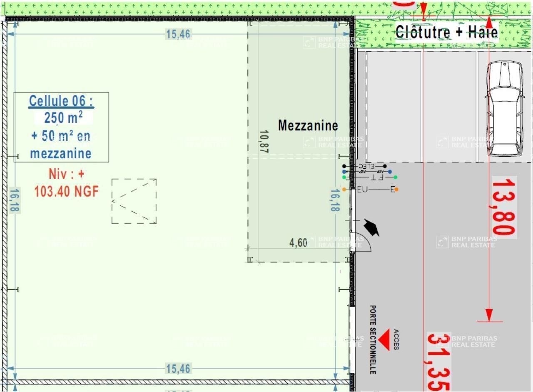The image size is (533, 392).
Task: Click the top 15,46 width dimension
Action: (178, 34)
